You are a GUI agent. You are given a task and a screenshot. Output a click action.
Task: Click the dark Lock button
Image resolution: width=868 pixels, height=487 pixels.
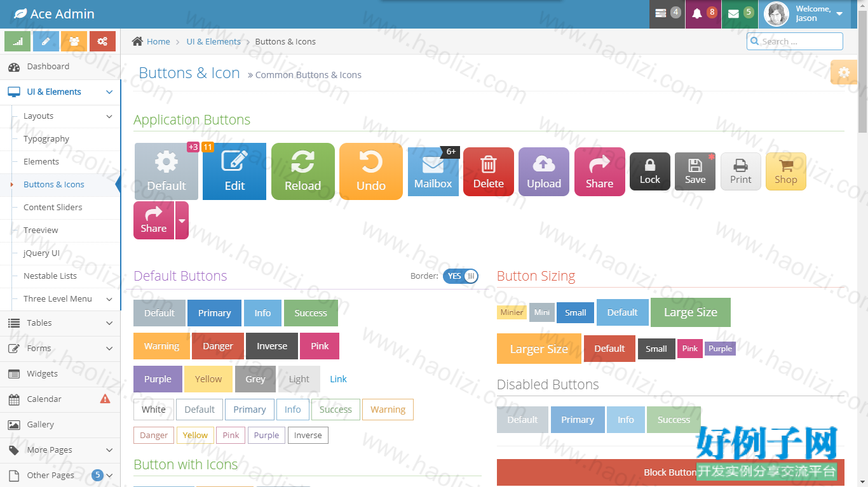[650, 171]
